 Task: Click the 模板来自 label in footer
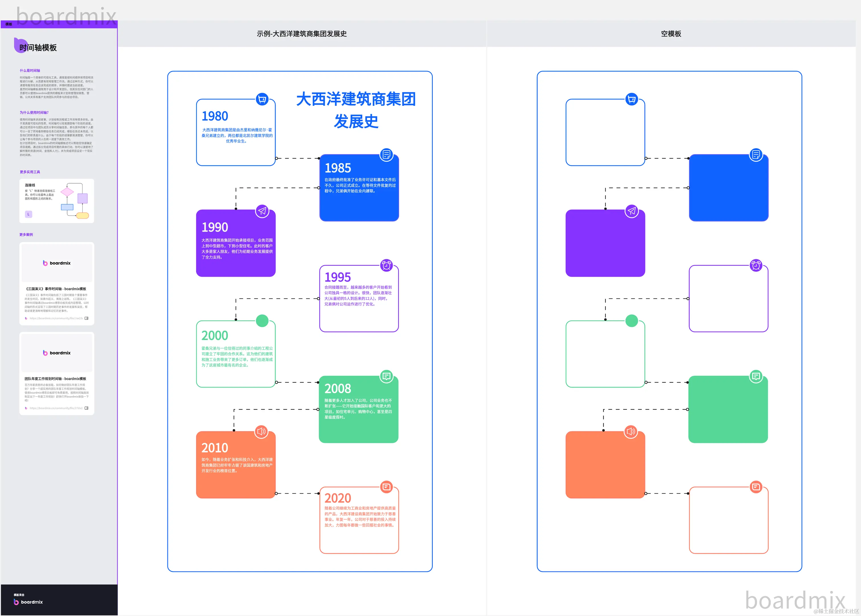pyautogui.click(x=19, y=595)
